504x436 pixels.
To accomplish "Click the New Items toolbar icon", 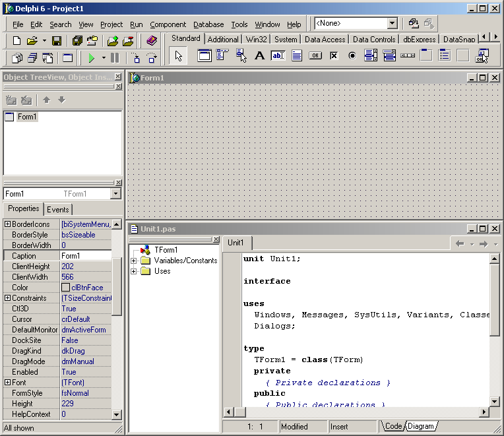I will pyautogui.click(x=16, y=41).
